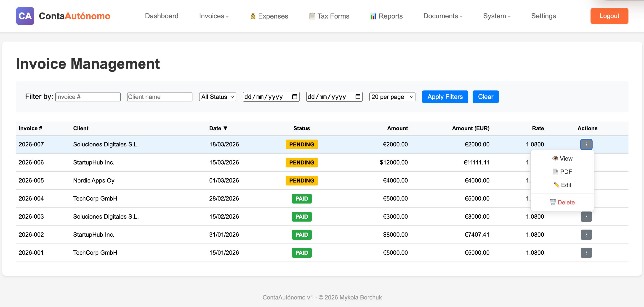Click the second dd/mm/yyyy date field
This screenshot has width=644, height=307.
[334, 97]
